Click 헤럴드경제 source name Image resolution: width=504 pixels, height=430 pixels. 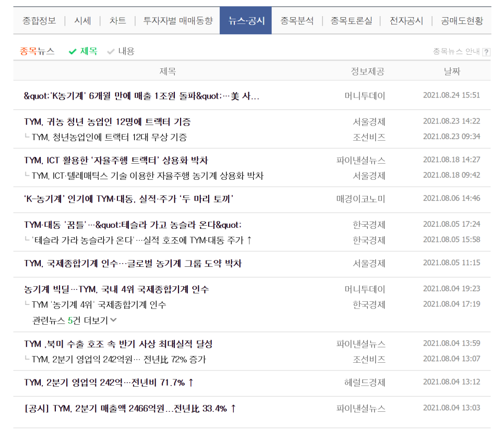(x=365, y=383)
